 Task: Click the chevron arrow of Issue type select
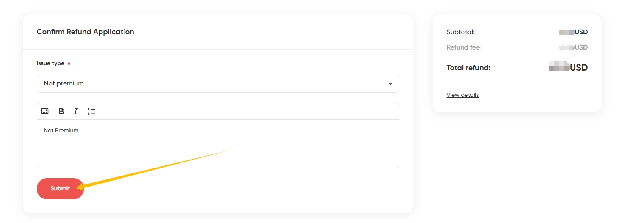(390, 83)
